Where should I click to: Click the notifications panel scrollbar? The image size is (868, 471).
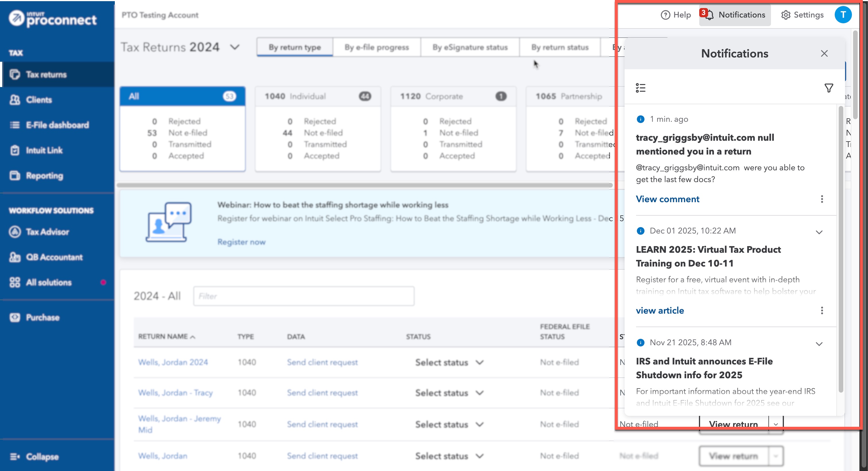pyautogui.click(x=840, y=250)
